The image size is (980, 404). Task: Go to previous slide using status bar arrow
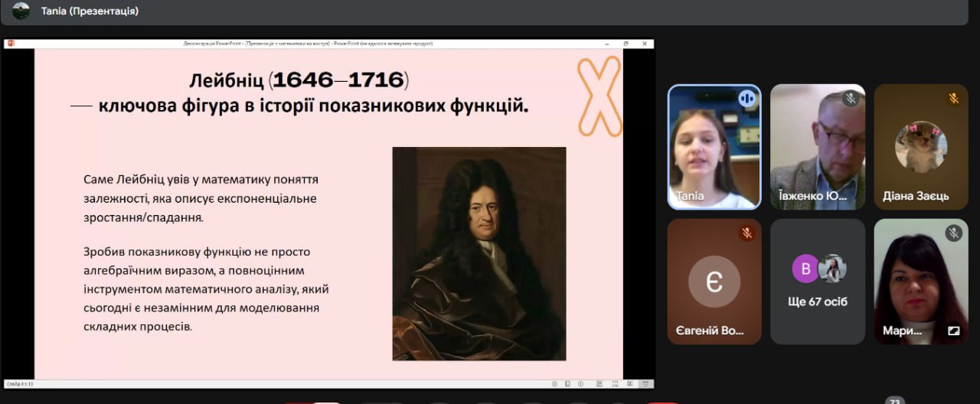click(x=555, y=383)
